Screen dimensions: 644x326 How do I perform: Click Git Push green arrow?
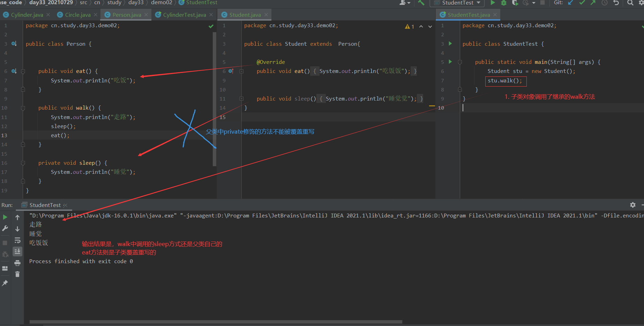point(593,3)
